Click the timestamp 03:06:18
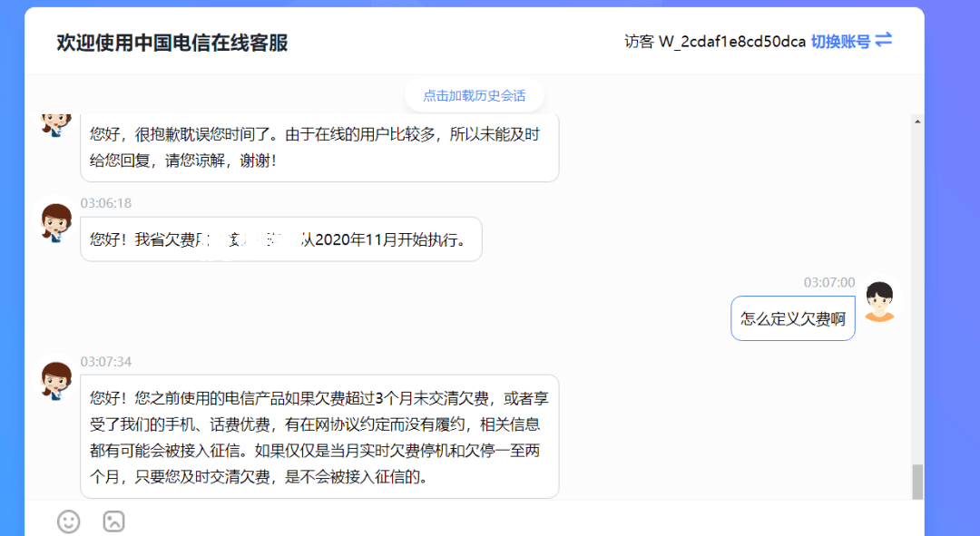Image resolution: width=980 pixels, height=536 pixels. click(x=105, y=203)
